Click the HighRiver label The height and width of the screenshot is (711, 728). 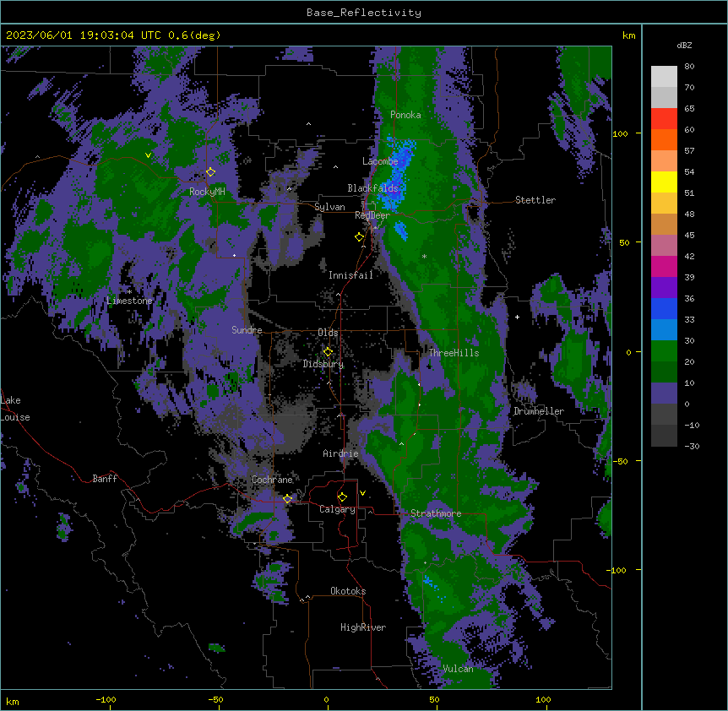(363, 627)
